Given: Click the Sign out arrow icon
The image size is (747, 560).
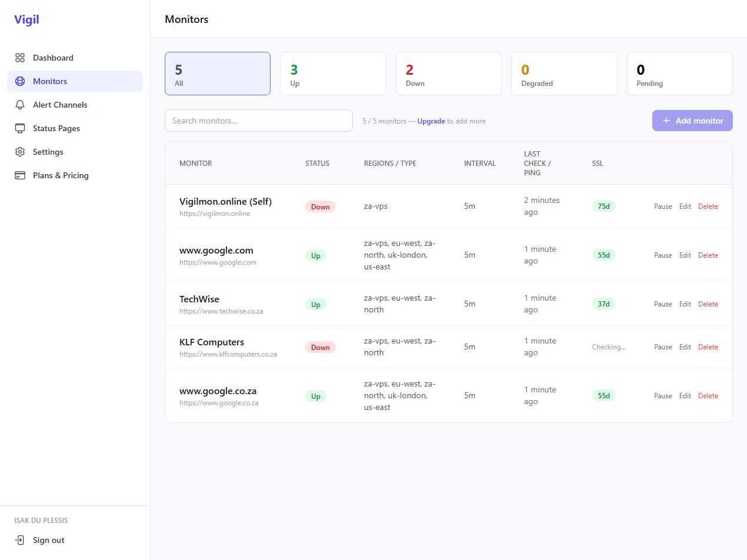Looking at the screenshot, I should pos(20,540).
